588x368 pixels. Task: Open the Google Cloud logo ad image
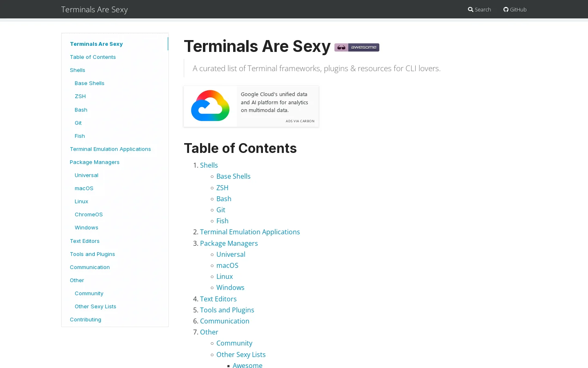coord(210,106)
